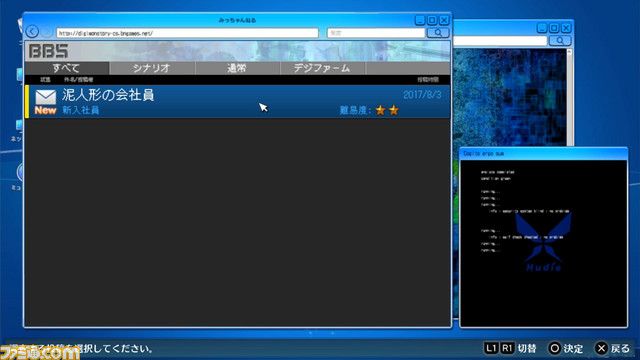Click the magnifier search button in the BBS window
Screen dimensions: 640x360
click(438, 33)
